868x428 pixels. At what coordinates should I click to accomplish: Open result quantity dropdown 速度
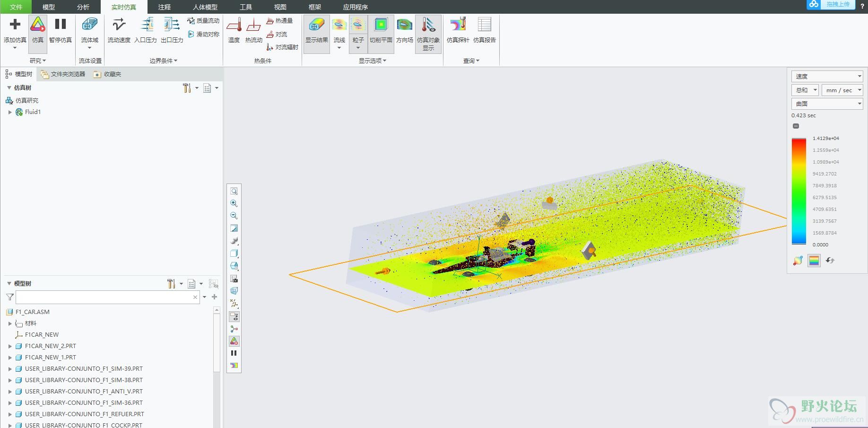[827, 76]
